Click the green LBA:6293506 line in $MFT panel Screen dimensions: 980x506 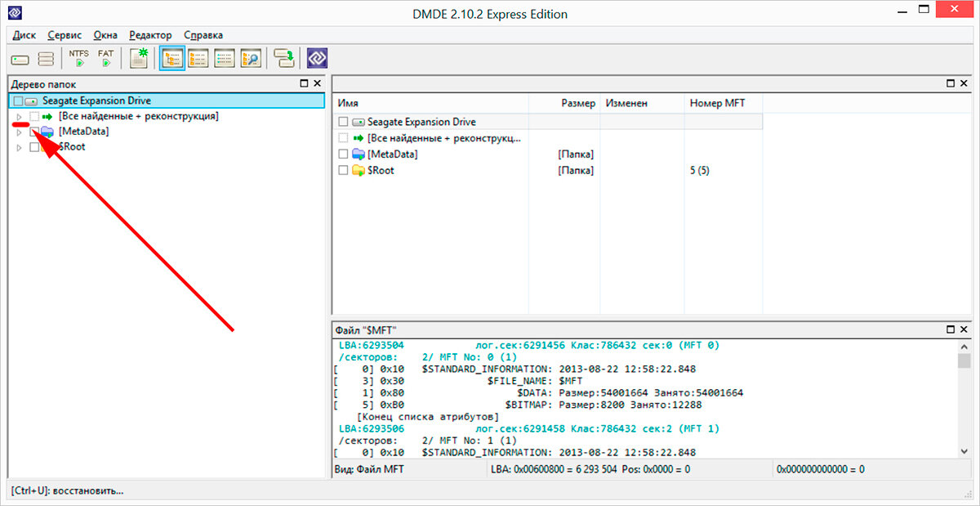point(529,428)
